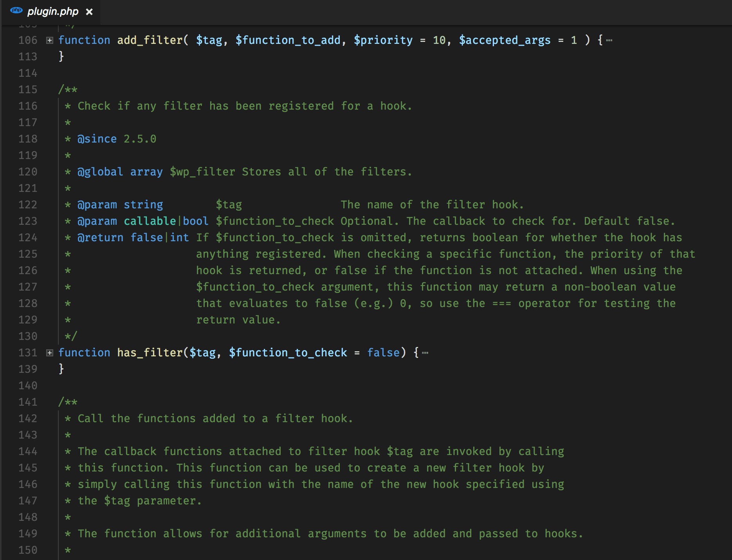Place cursor on the @since tag
732x560 pixels.
97,139
